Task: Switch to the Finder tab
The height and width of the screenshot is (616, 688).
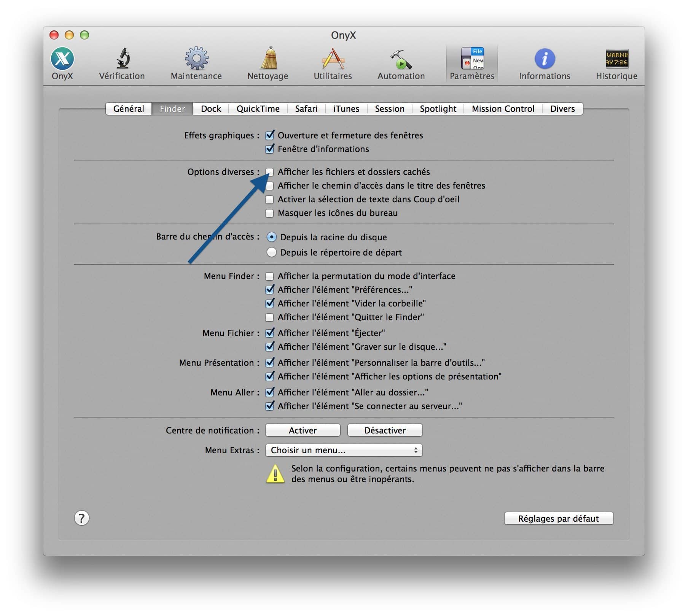Action: click(172, 109)
